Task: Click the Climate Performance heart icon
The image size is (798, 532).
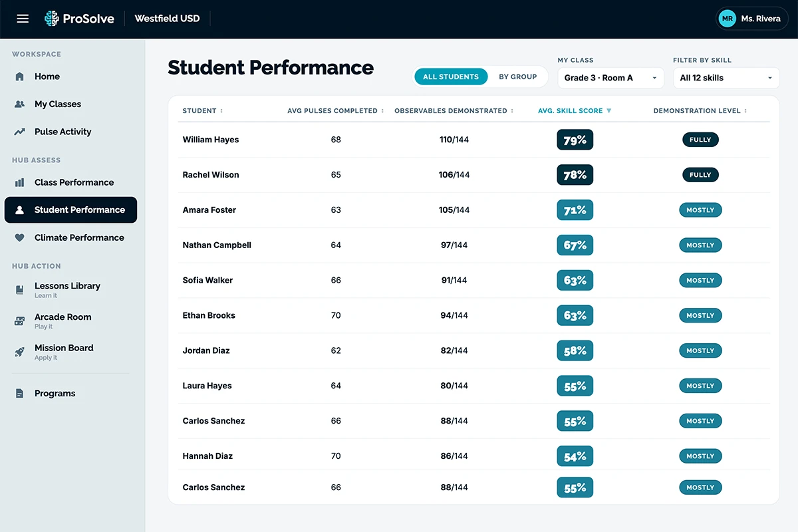Action: coord(20,237)
